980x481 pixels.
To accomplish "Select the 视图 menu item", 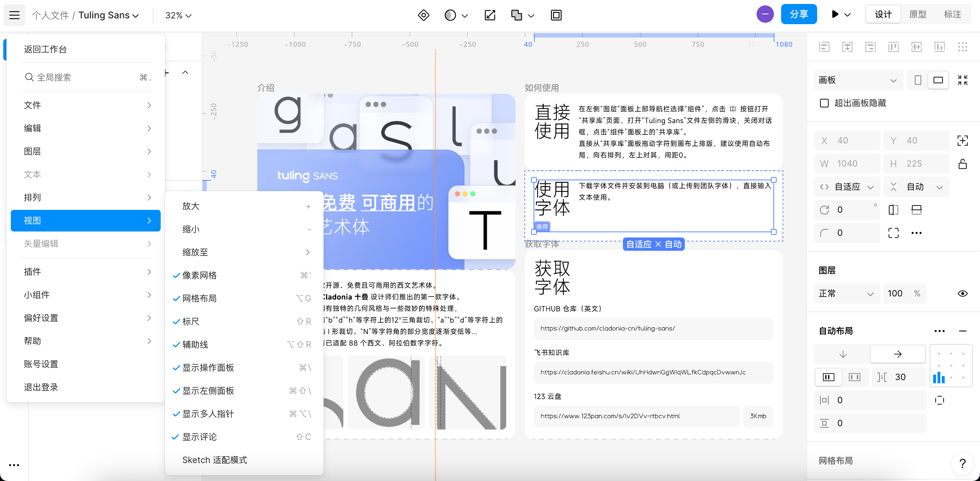I will [x=86, y=221].
